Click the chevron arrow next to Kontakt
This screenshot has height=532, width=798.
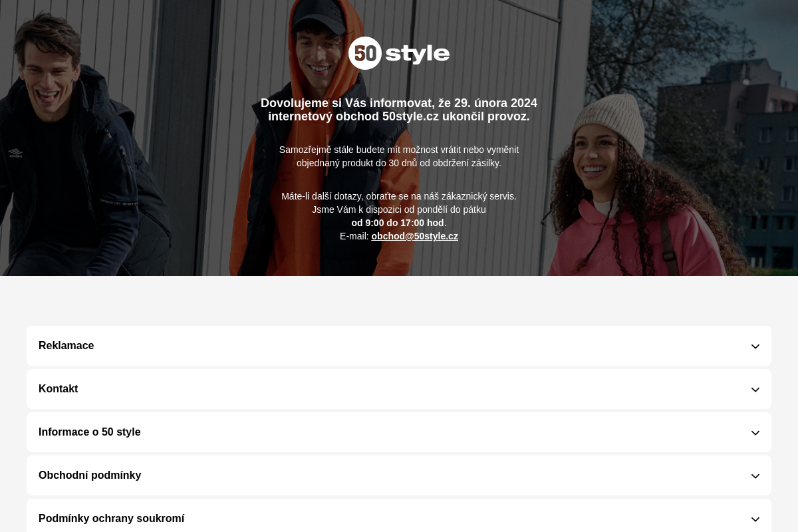[755, 390]
